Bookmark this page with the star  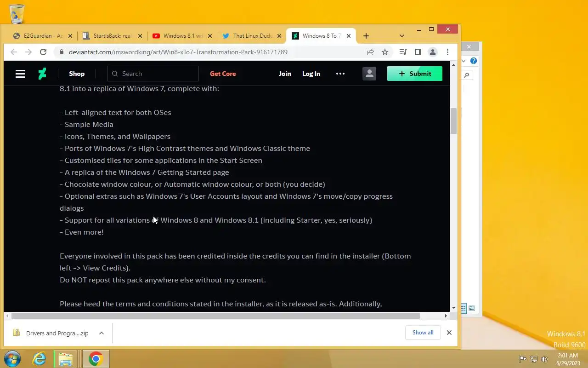(385, 52)
